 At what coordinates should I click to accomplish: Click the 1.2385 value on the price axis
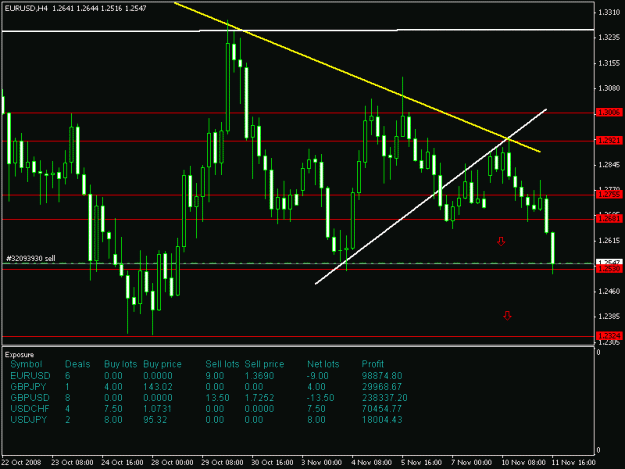(x=609, y=316)
